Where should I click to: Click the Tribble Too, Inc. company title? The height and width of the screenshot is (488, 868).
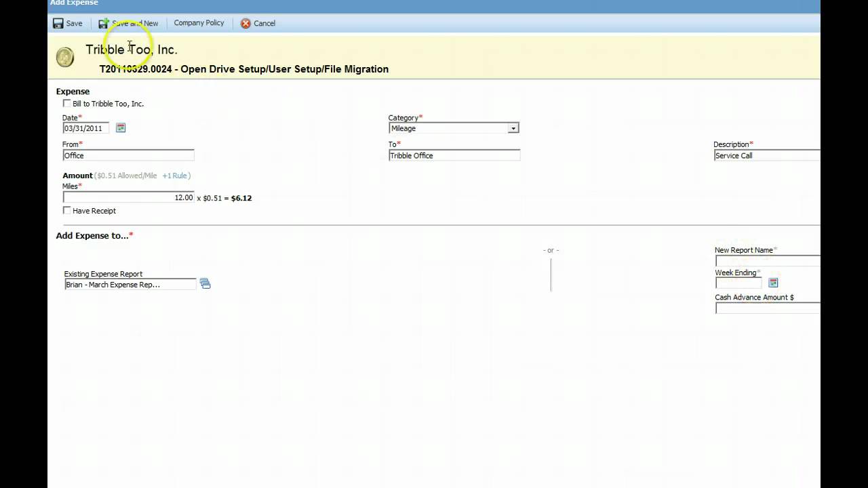132,49
